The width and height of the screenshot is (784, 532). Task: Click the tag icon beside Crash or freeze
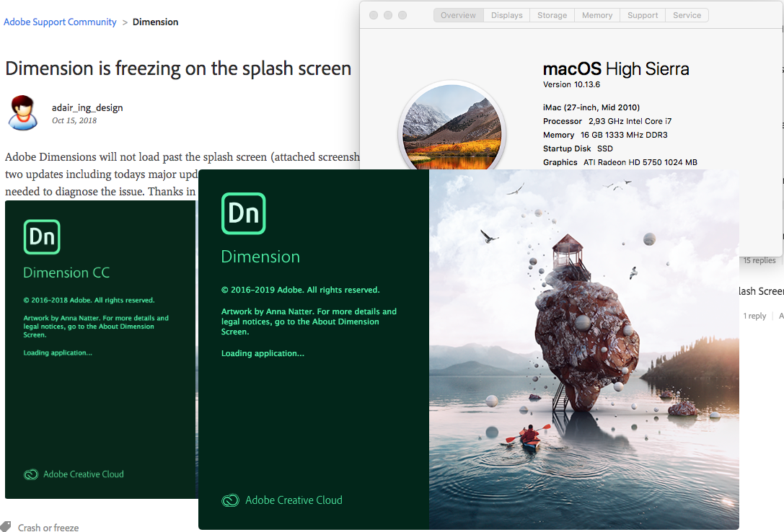point(6,527)
